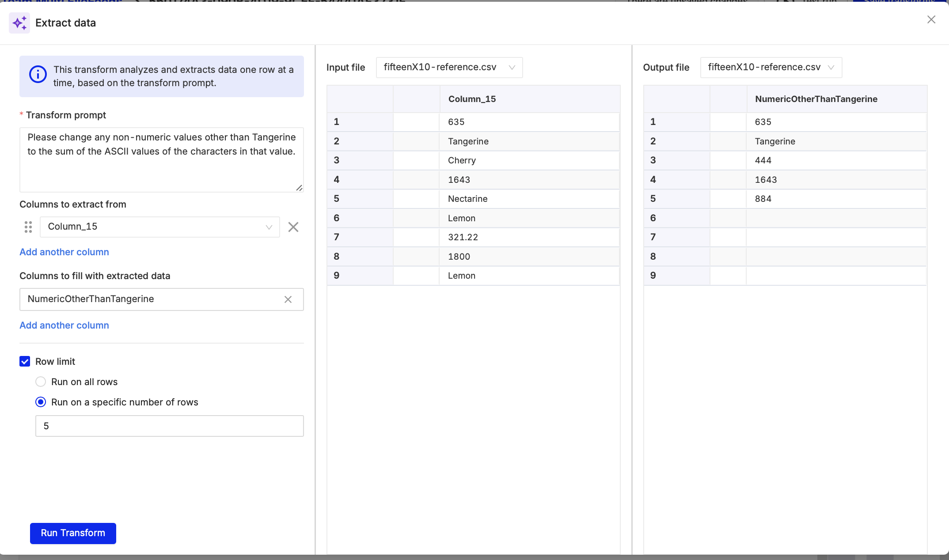Click the row count input field
This screenshot has width=949, height=560.
(x=169, y=426)
